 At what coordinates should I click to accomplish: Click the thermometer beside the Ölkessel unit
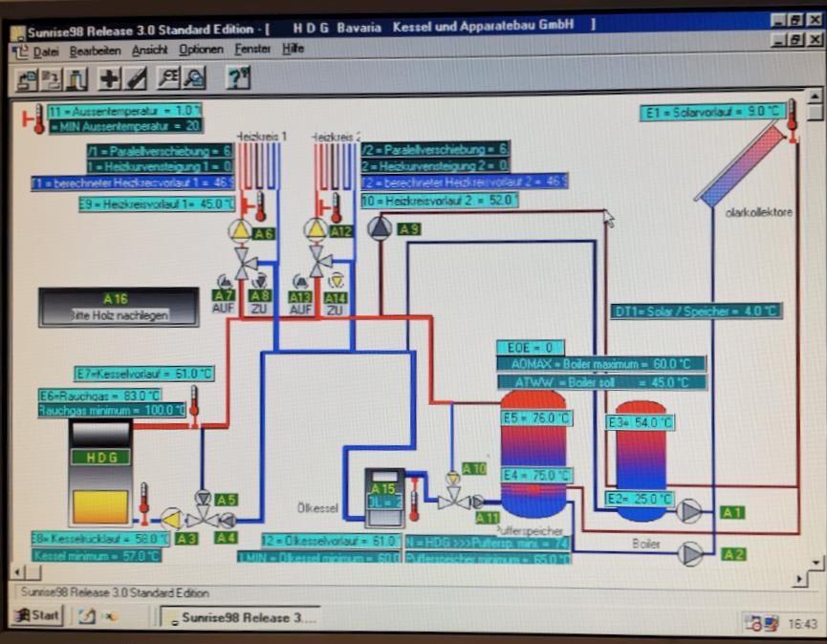point(415,499)
